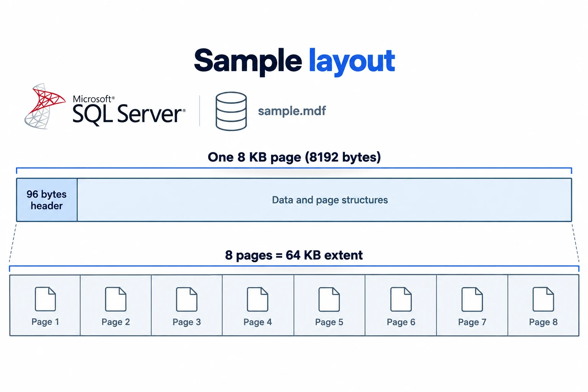Click the "Page 7" label text
Screen dimensions: 588x392
[x=472, y=322]
